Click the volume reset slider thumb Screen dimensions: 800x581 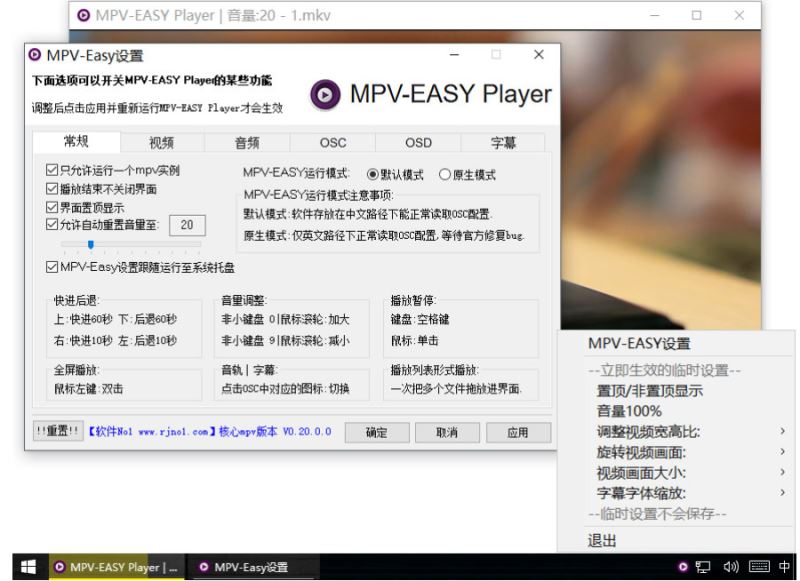pos(91,245)
